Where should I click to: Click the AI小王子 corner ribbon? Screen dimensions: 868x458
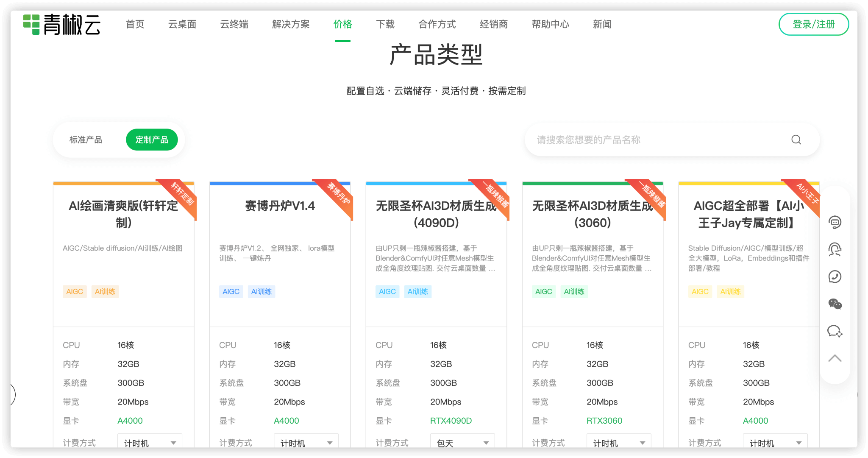[x=807, y=193]
